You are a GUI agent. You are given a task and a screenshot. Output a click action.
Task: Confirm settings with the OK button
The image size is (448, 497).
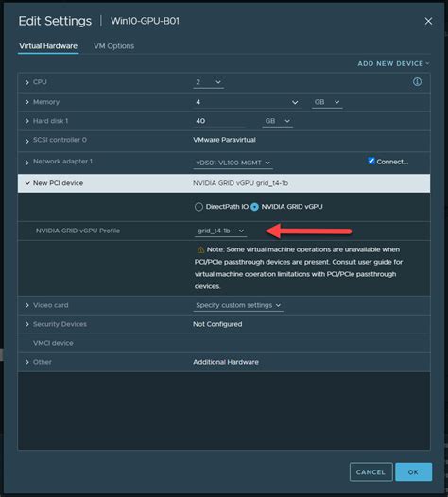pos(413,471)
